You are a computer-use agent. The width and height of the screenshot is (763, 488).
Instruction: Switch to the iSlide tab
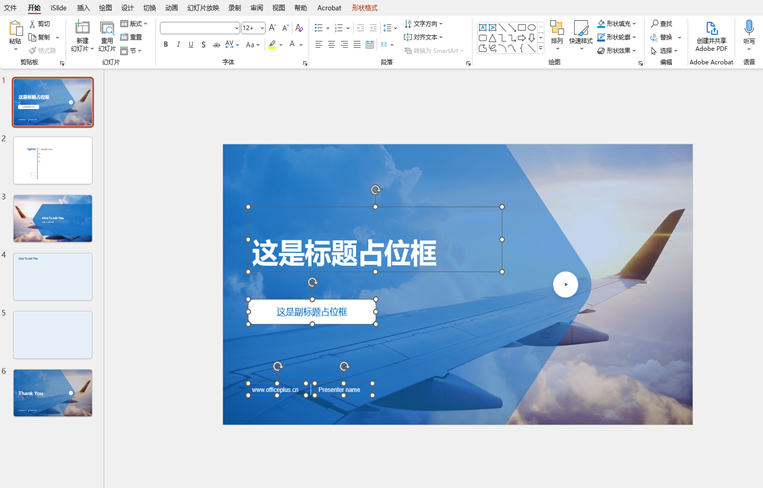click(x=58, y=8)
